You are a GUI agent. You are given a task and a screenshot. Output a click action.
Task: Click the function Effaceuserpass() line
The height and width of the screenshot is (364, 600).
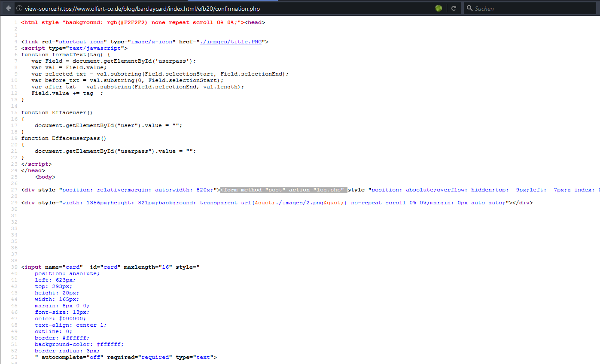[x=64, y=138]
